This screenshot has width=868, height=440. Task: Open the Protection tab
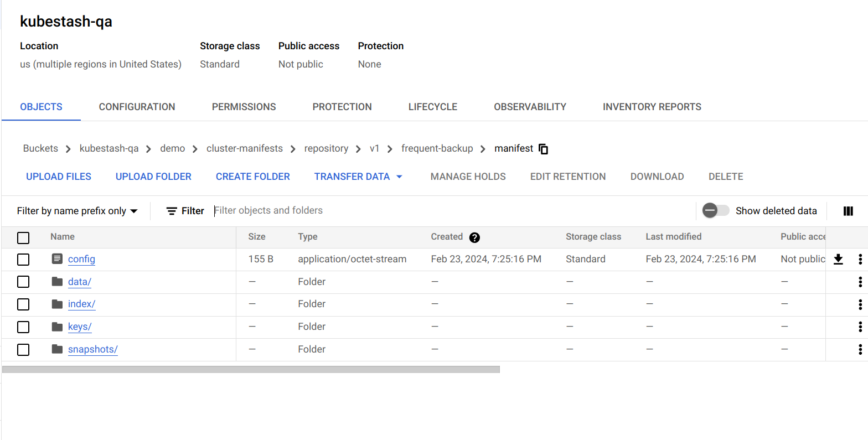pyautogui.click(x=342, y=107)
